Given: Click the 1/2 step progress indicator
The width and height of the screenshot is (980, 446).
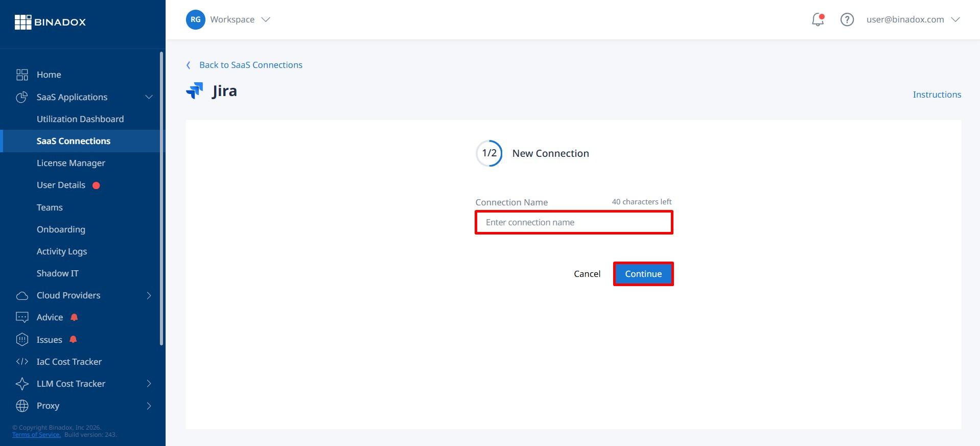Looking at the screenshot, I should pos(489,153).
